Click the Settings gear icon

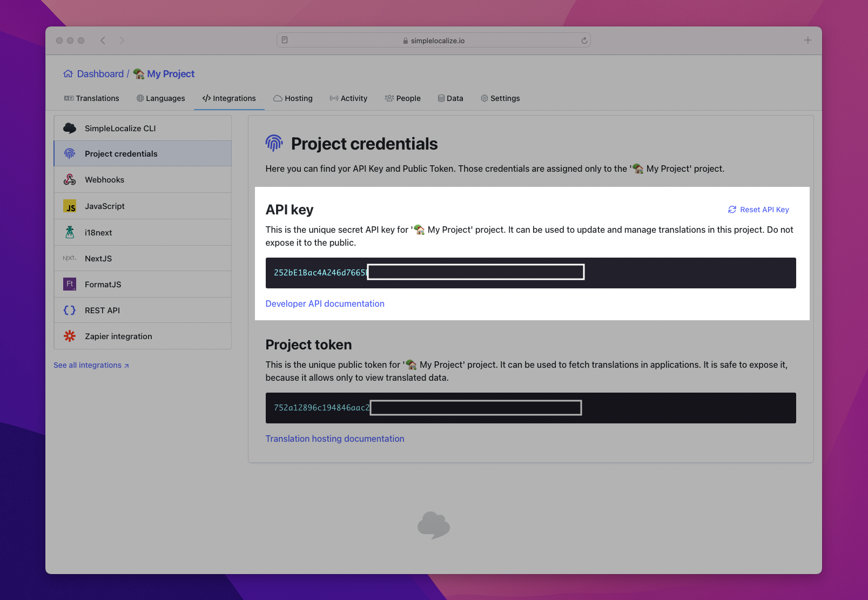point(485,98)
